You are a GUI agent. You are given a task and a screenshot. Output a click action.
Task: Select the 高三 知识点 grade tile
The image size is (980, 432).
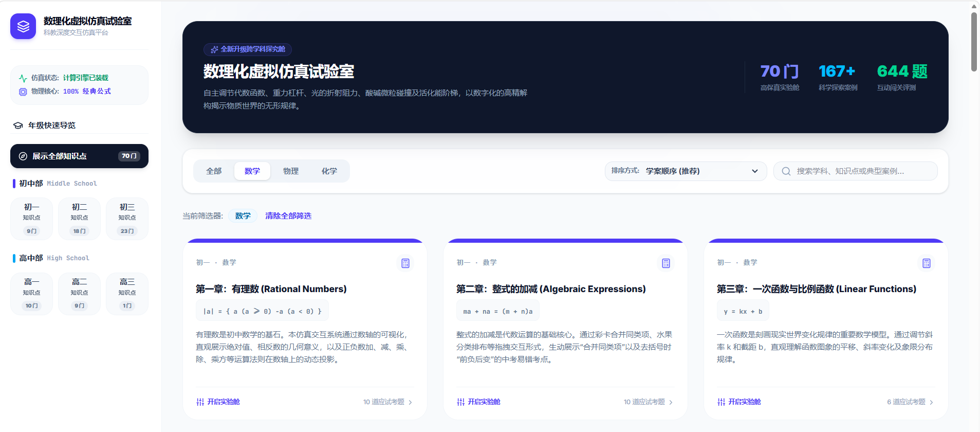click(127, 294)
